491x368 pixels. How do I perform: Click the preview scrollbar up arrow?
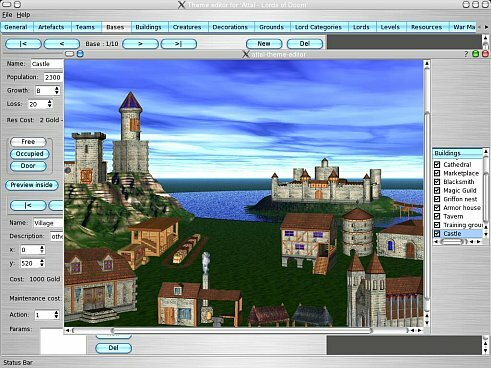point(427,63)
